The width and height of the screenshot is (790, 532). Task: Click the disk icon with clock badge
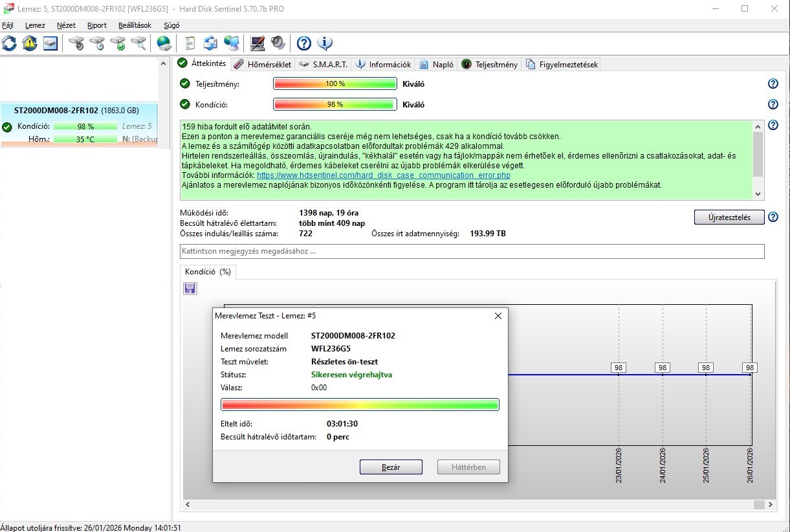[x=97, y=43]
